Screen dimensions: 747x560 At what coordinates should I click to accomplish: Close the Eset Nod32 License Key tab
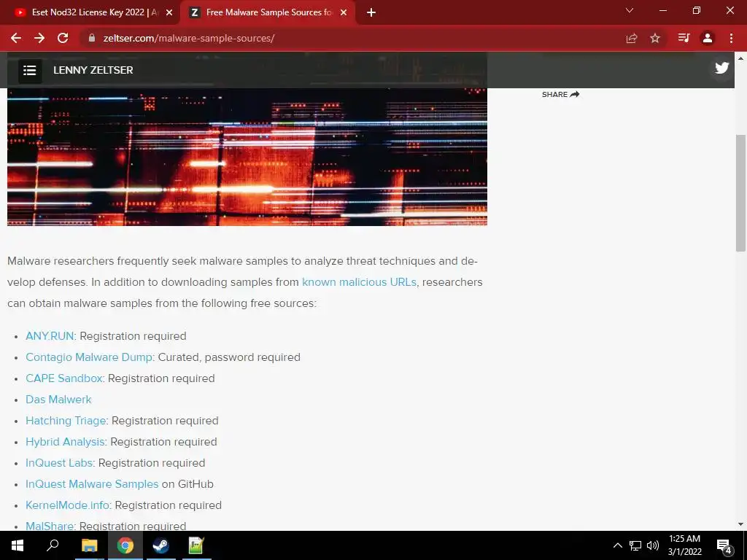(x=169, y=13)
